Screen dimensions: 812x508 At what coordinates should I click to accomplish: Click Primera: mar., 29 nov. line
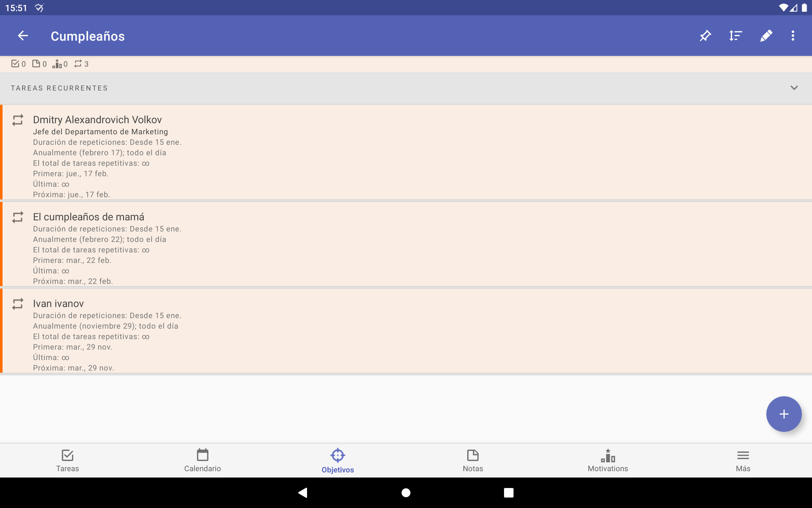pyautogui.click(x=73, y=347)
